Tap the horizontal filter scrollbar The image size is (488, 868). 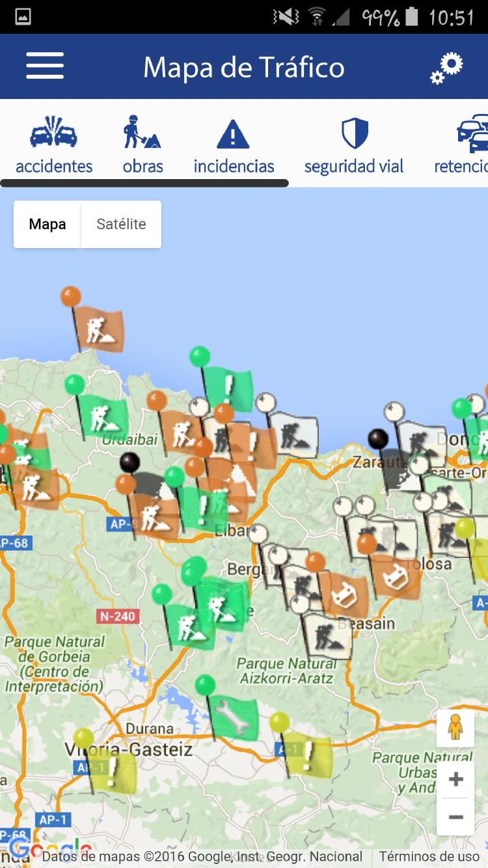[x=144, y=183]
